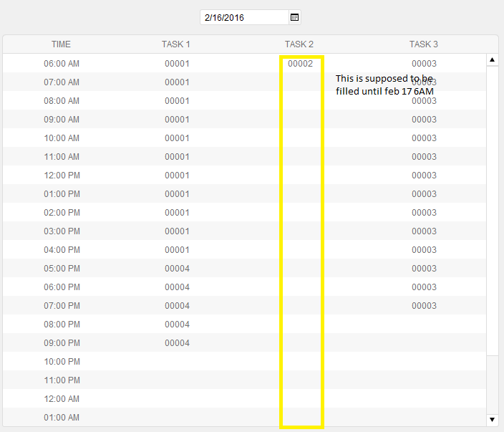Click the TASK 2 column header
This screenshot has height=432, width=504.
coord(299,44)
